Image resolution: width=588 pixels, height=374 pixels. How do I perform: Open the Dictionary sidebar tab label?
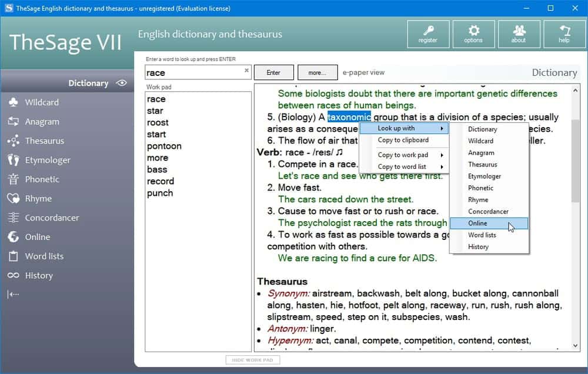(88, 83)
